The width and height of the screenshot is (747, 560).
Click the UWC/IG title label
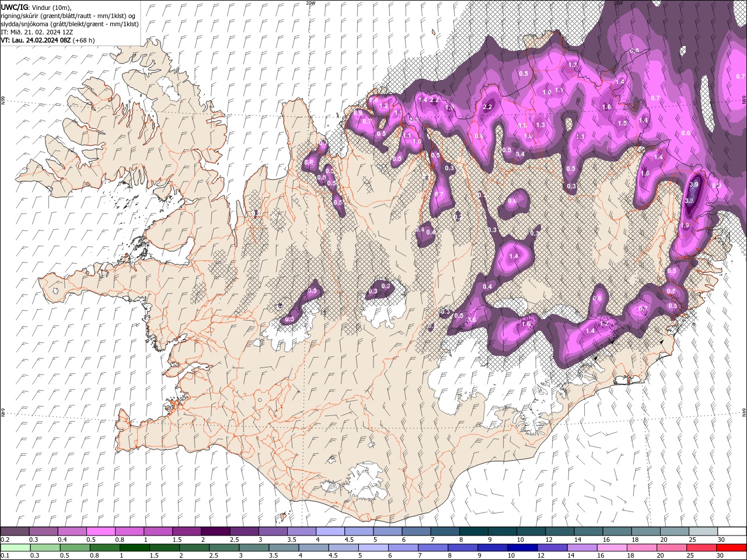coord(15,7)
